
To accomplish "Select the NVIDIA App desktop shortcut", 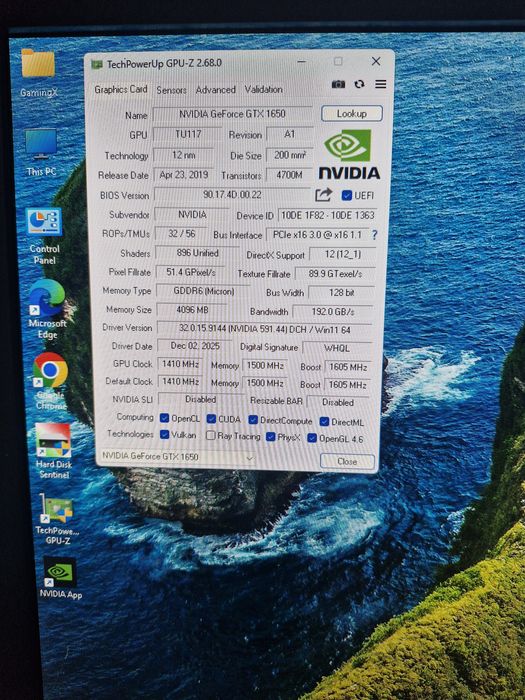I will [x=60, y=578].
